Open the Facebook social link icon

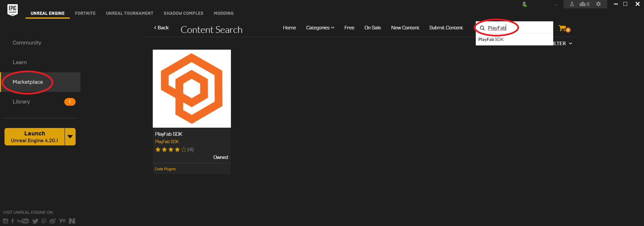[x=13, y=221]
